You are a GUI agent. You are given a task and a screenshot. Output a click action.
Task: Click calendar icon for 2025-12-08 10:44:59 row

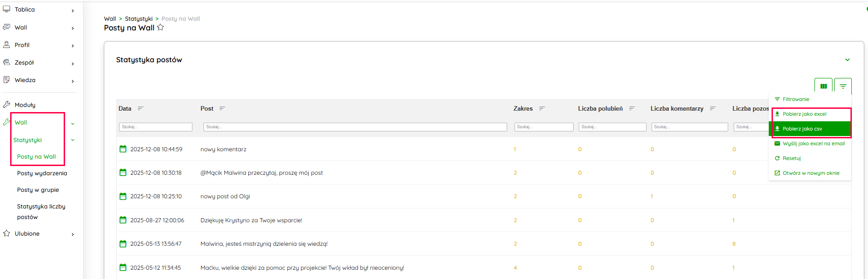pyautogui.click(x=123, y=149)
